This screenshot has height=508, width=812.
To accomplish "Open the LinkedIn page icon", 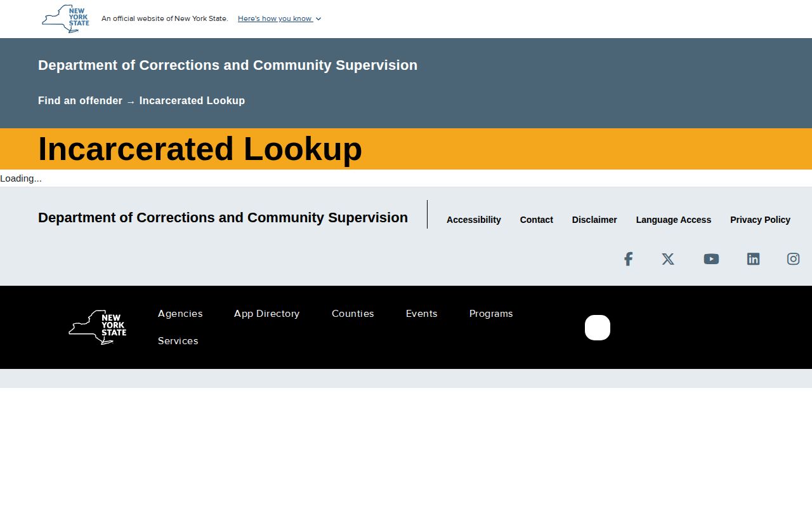I will pyautogui.click(x=753, y=259).
